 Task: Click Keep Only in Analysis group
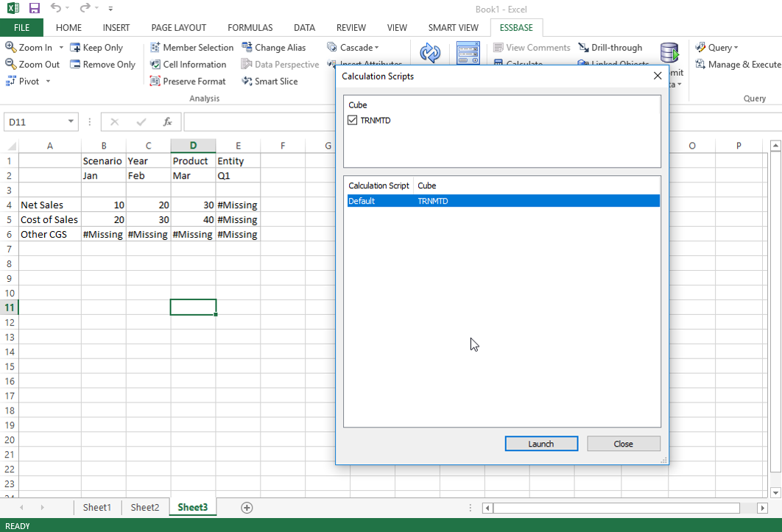pyautogui.click(x=96, y=47)
